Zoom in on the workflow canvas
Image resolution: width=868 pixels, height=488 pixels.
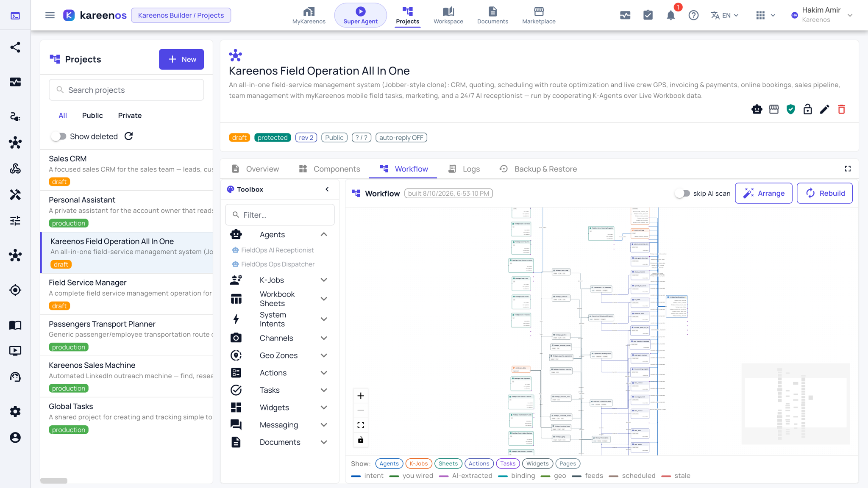(361, 396)
